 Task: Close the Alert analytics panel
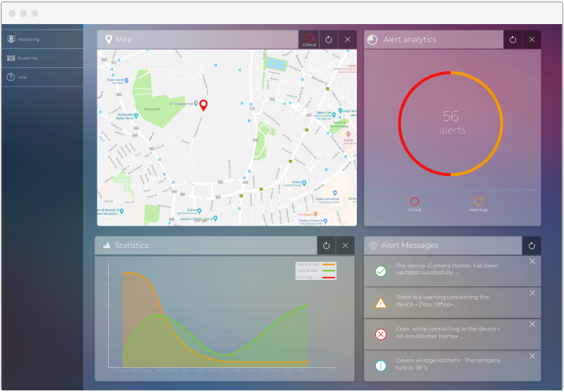click(x=532, y=39)
